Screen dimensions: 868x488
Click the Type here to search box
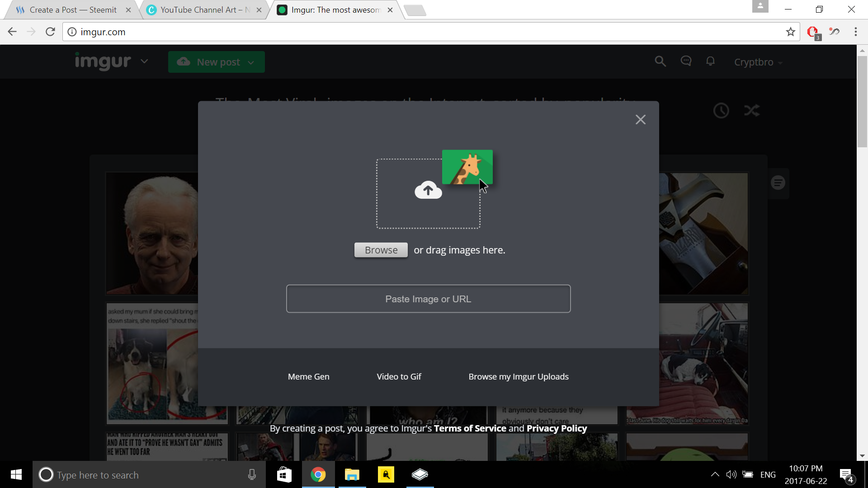click(149, 475)
